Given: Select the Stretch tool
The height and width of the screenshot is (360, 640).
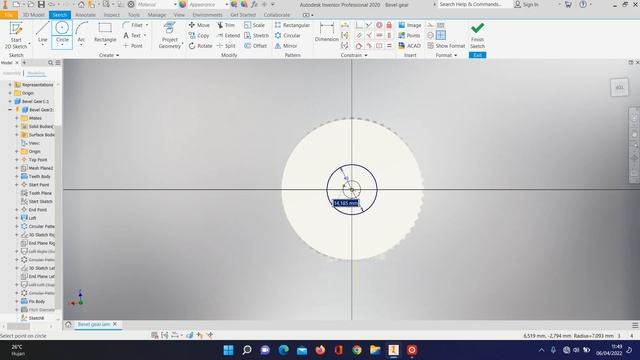Looking at the screenshot, I should point(256,36).
